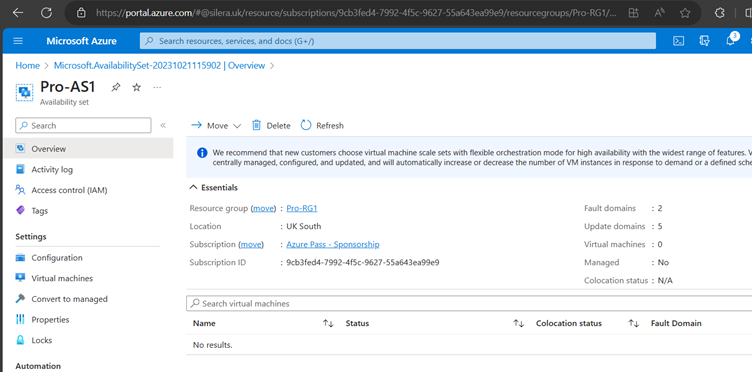Toggle read aloud icon in address bar
This screenshot has height=372, width=752.
[659, 13]
